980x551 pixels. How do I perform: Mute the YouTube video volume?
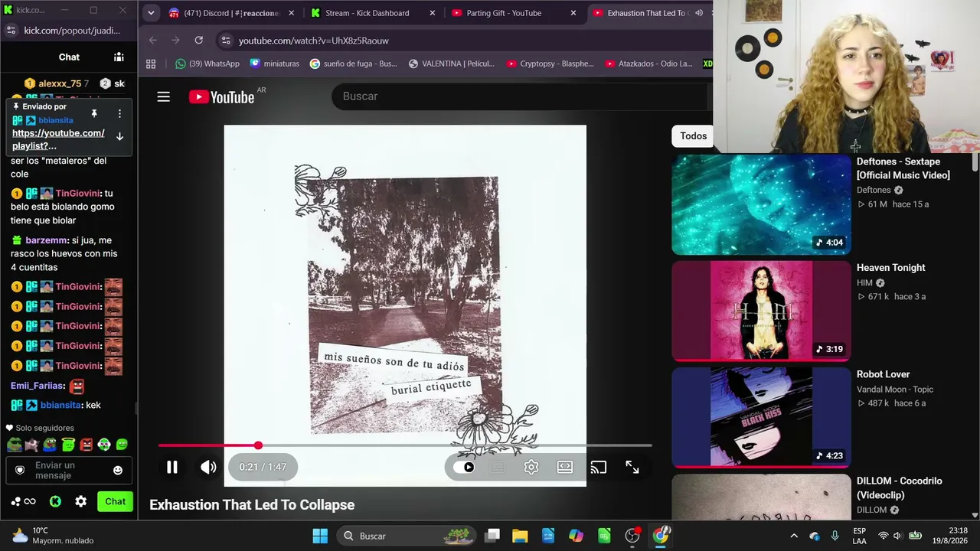(x=208, y=467)
